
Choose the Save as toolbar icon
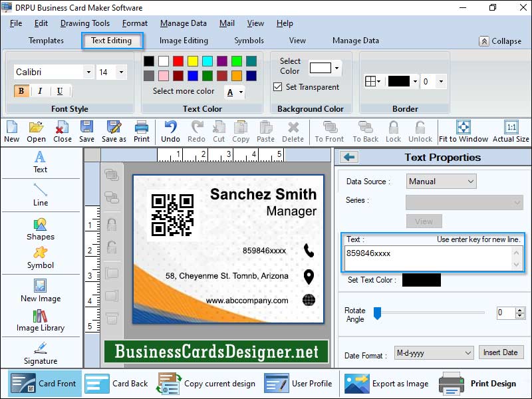[x=114, y=132]
